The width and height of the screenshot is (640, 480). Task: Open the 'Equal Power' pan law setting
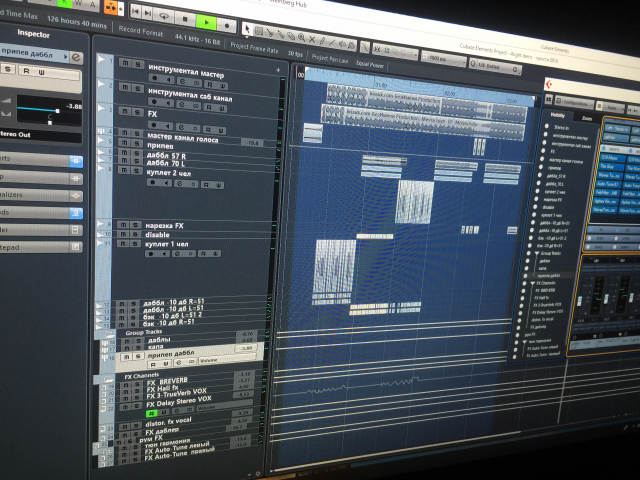click(370, 64)
